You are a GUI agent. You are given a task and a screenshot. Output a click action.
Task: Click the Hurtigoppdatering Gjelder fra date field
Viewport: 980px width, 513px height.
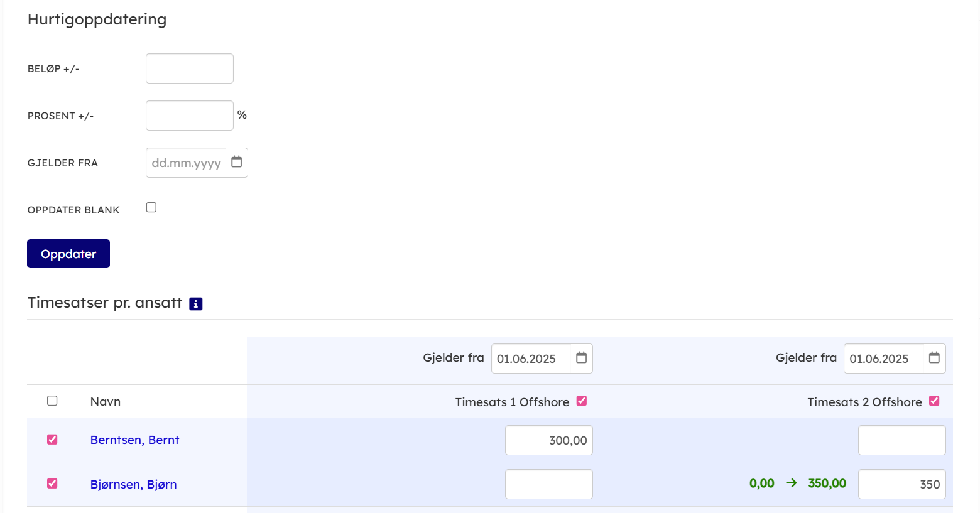point(186,163)
